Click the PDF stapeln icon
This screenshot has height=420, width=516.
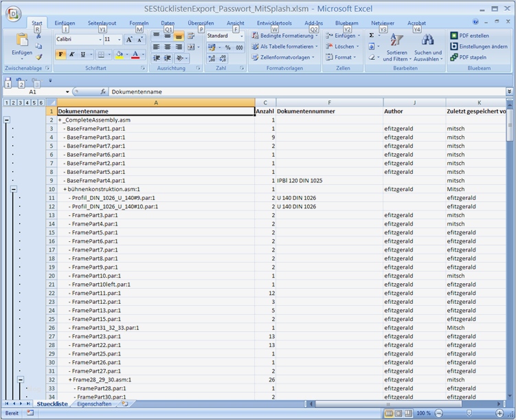pos(454,58)
